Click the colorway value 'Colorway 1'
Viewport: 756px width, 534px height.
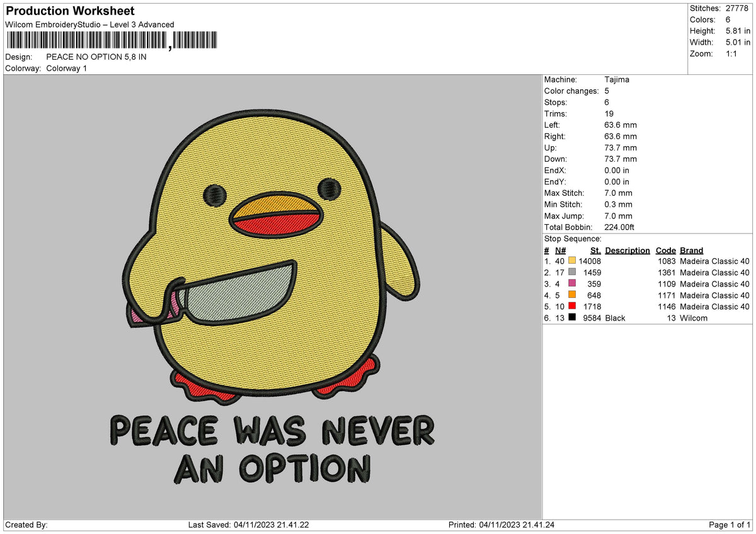point(66,68)
